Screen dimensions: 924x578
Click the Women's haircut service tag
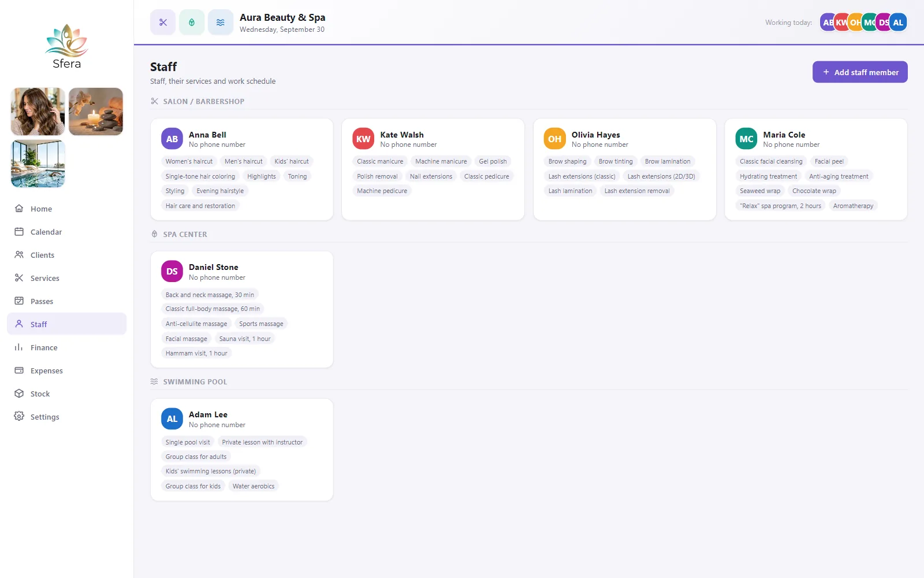tap(189, 161)
